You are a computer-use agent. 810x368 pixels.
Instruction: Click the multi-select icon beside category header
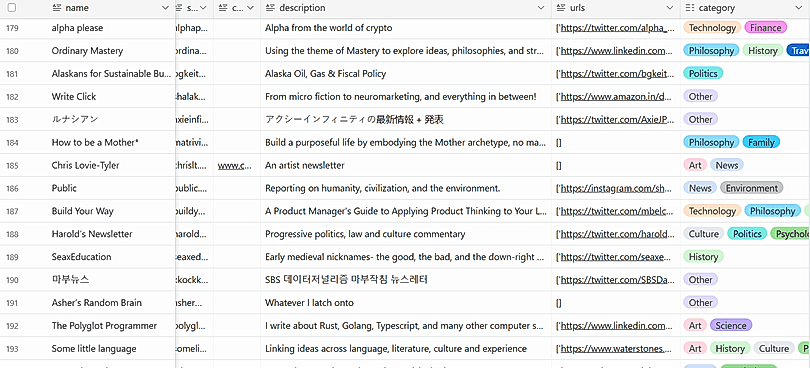tap(690, 8)
